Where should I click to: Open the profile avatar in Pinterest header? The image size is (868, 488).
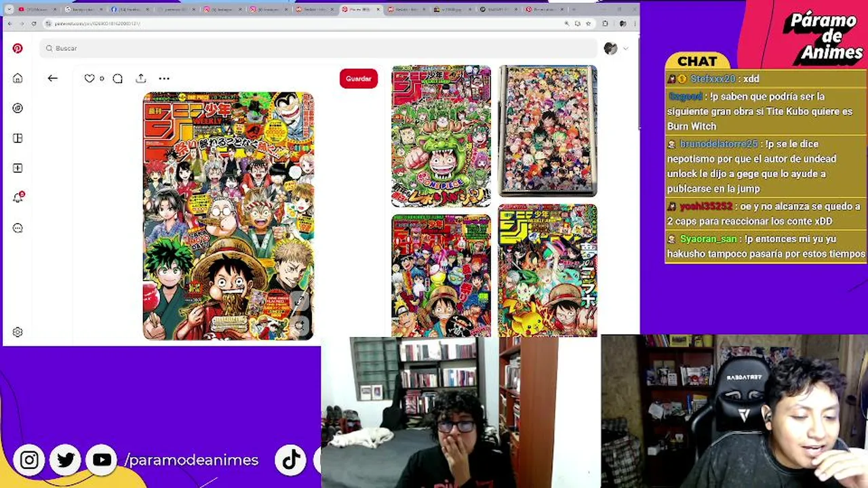[x=610, y=48]
